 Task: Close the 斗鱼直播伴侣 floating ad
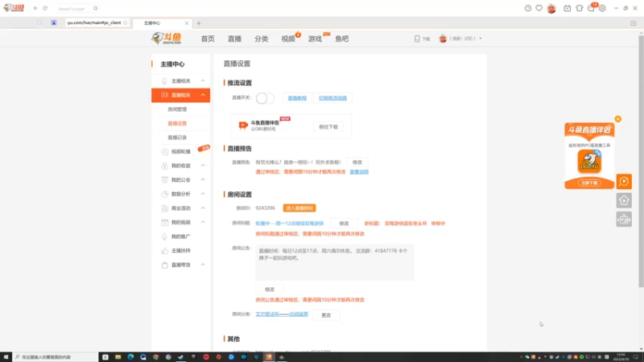pos(617,119)
